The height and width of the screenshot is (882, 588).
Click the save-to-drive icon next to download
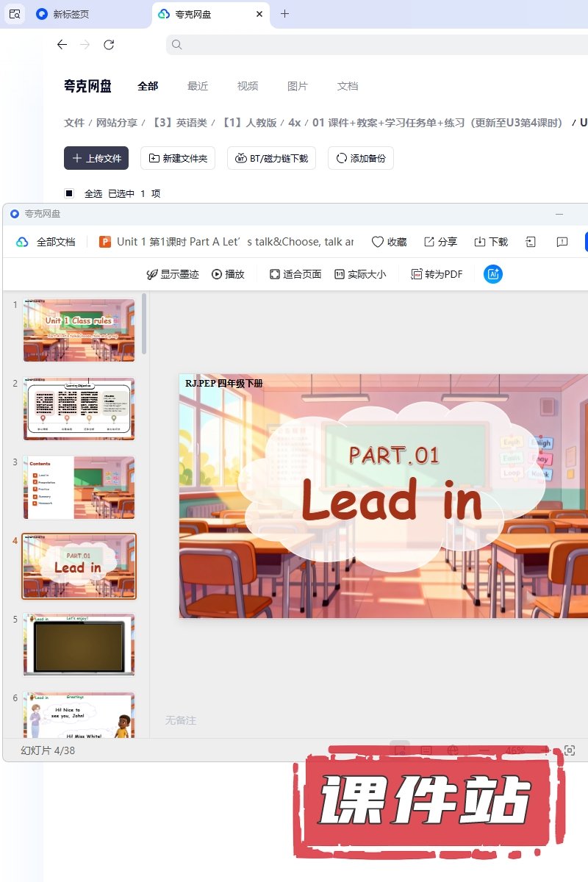coord(530,242)
